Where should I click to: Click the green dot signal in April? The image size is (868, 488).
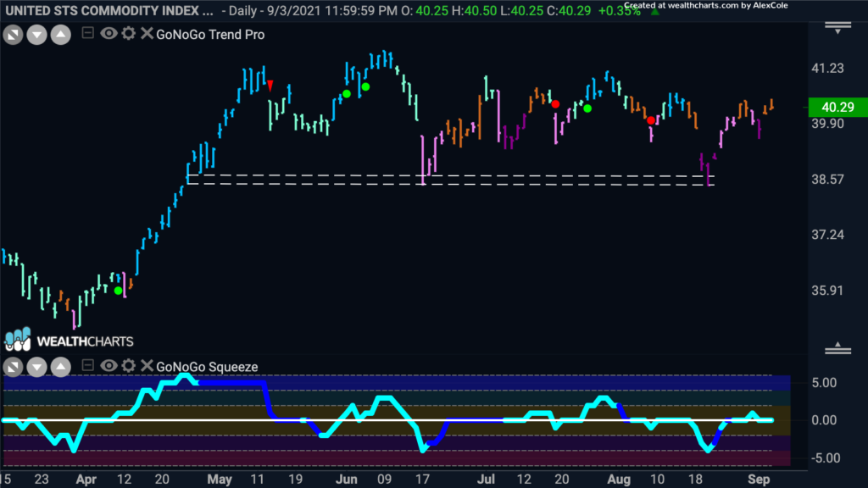click(118, 291)
